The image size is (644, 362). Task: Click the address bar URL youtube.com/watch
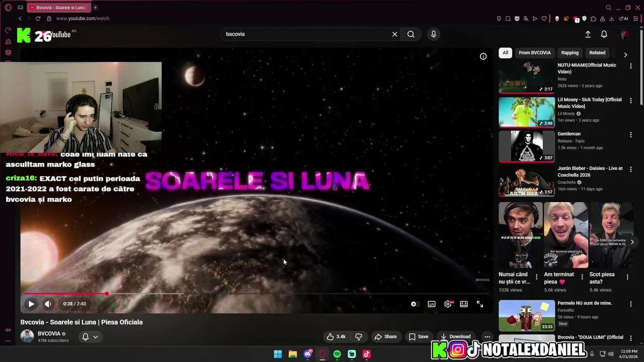83,19
